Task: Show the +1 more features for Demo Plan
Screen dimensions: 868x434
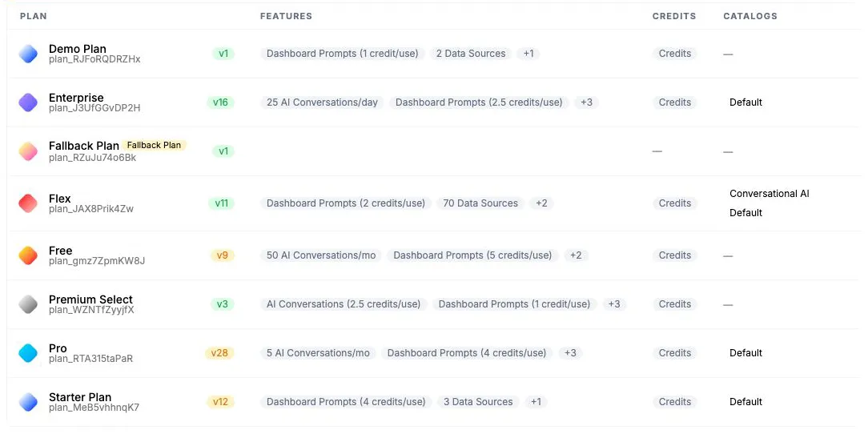Action: click(x=528, y=54)
